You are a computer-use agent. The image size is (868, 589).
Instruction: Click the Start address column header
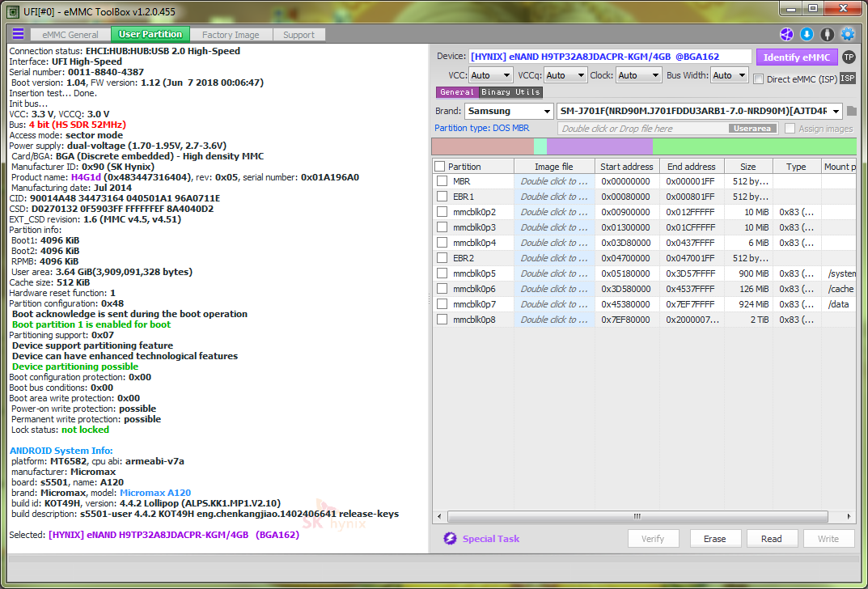627,167
